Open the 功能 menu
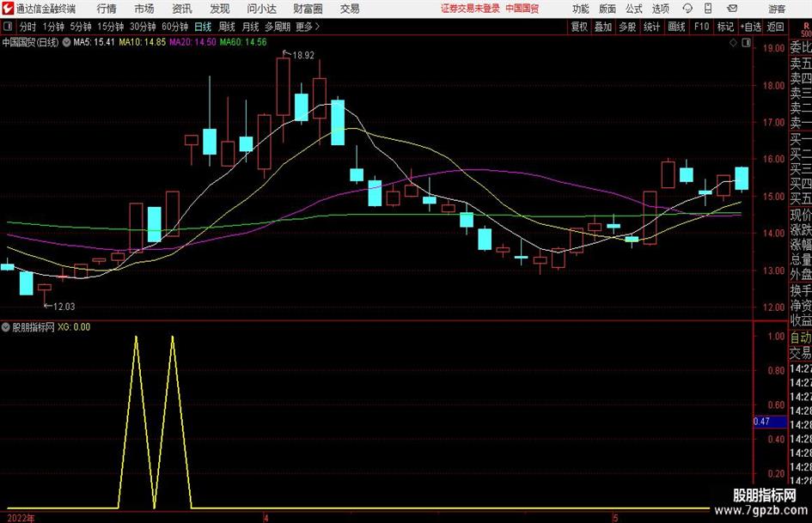The width and height of the screenshot is (812, 523). click(x=581, y=9)
